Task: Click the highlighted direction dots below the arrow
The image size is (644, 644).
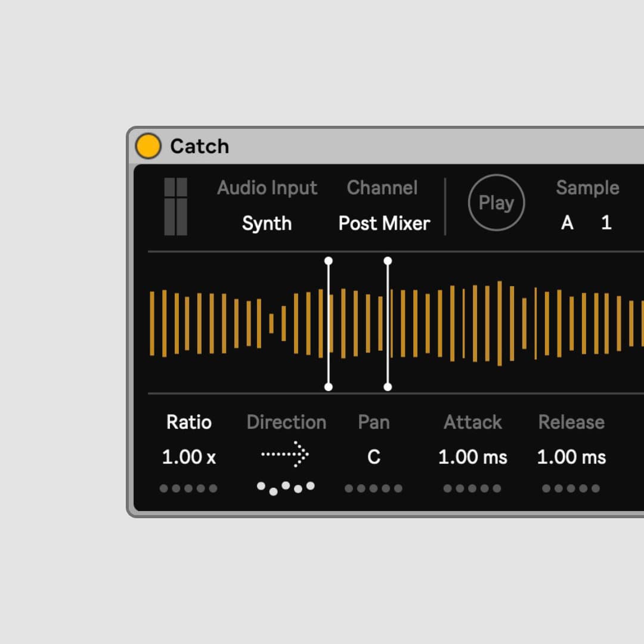Action: click(x=286, y=487)
